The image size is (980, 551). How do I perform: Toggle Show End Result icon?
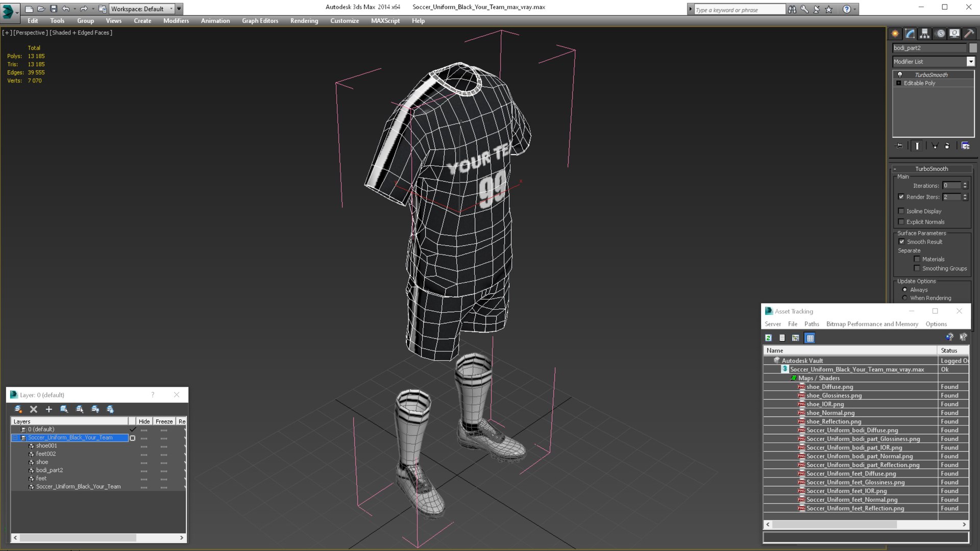(x=917, y=146)
